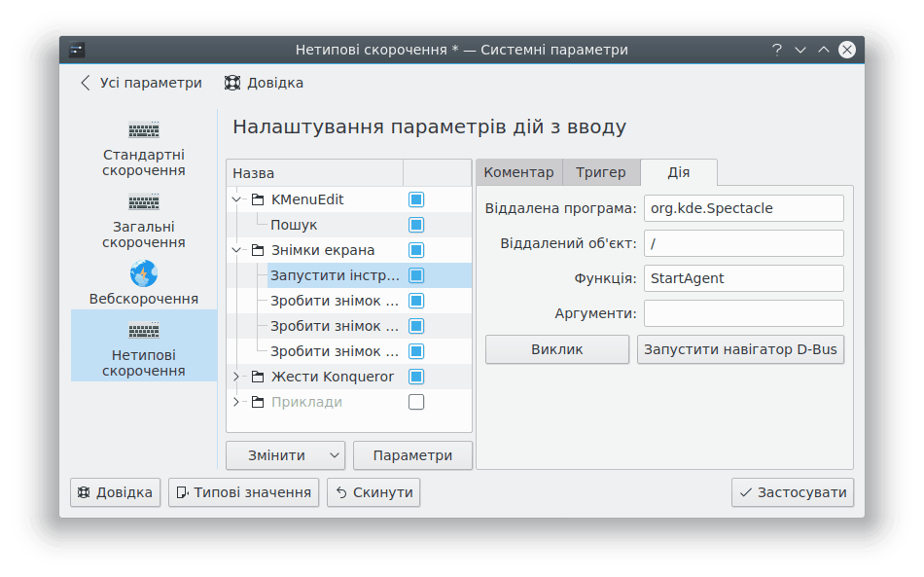
Task: Switch to the Тригер tab
Action: 600,172
